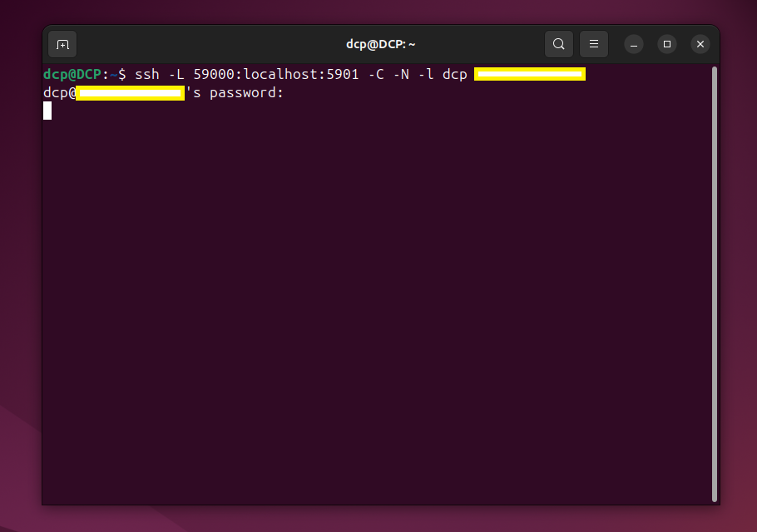
Task: Click the 's password: prompt text
Action: [235, 93]
